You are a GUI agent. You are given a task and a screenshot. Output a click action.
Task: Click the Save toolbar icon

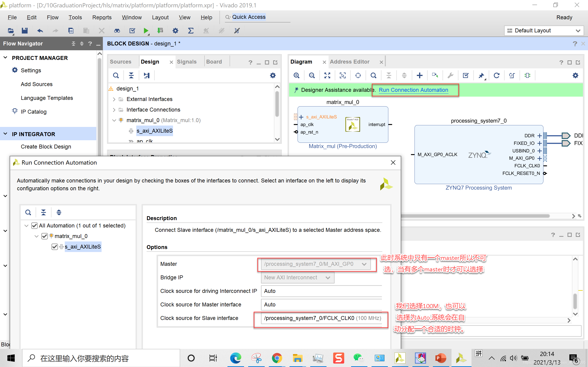(25, 31)
